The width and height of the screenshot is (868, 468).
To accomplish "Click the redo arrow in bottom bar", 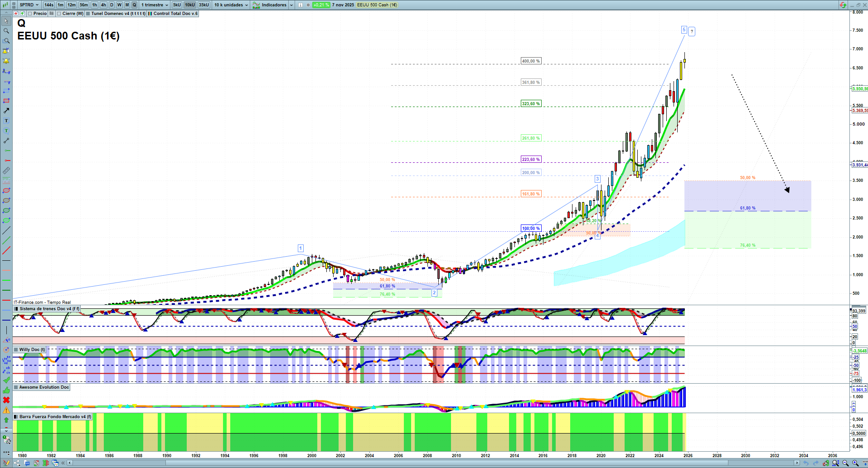I will pyautogui.click(x=816, y=463).
